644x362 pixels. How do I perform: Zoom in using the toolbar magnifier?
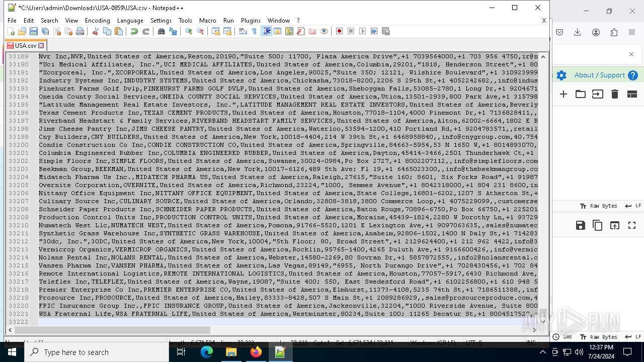point(188,31)
